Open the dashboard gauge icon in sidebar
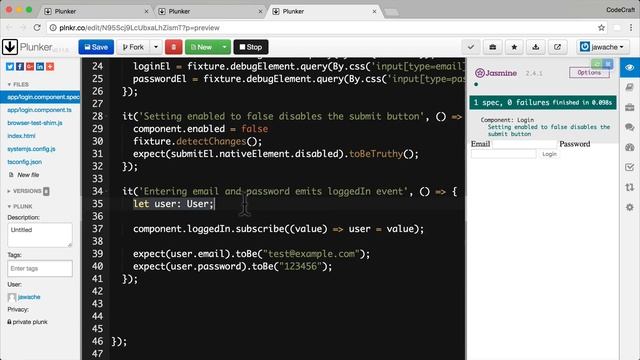640x360 pixels. pyautogui.click(x=629, y=147)
